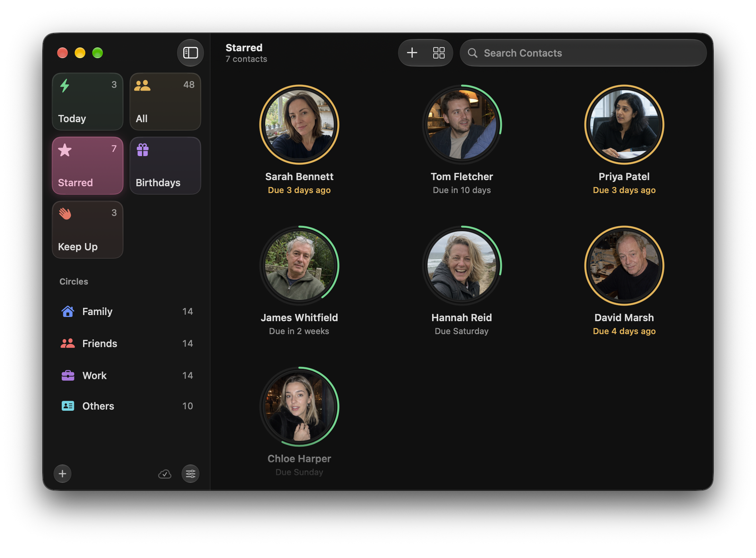The height and width of the screenshot is (558, 756).
Task: Open James Whitfield's contact photo
Action: click(x=299, y=266)
